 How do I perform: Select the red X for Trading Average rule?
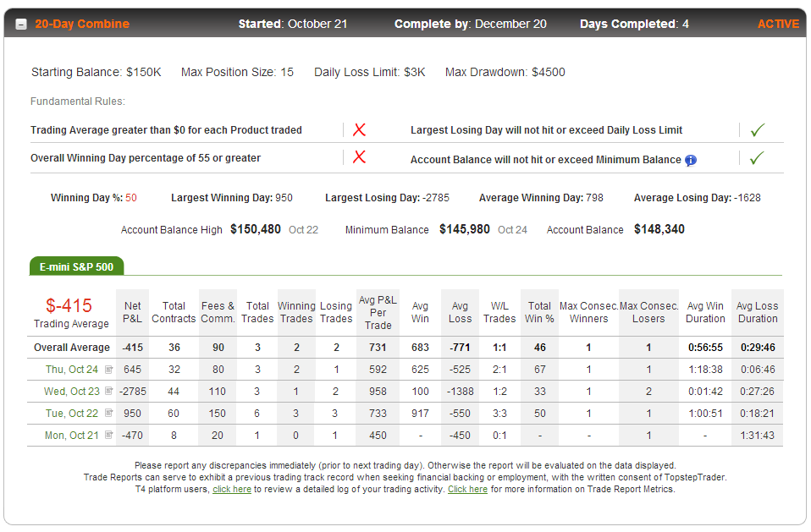click(x=359, y=129)
